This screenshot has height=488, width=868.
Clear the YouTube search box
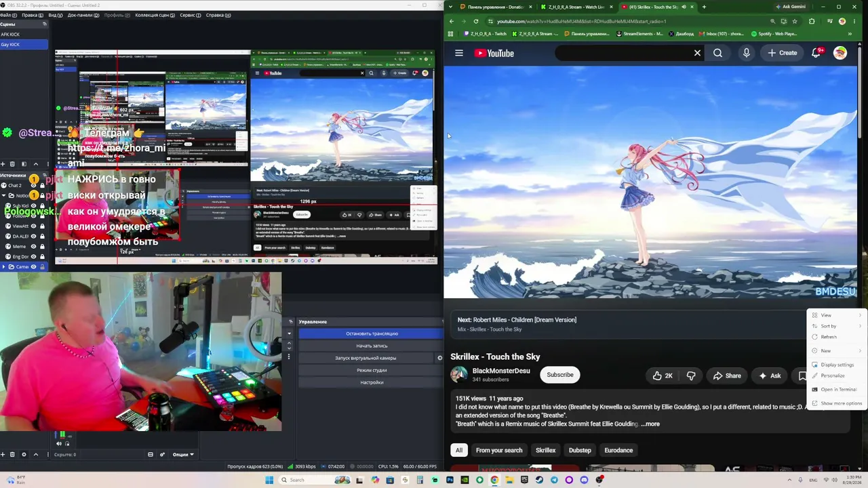tap(697, 53)
